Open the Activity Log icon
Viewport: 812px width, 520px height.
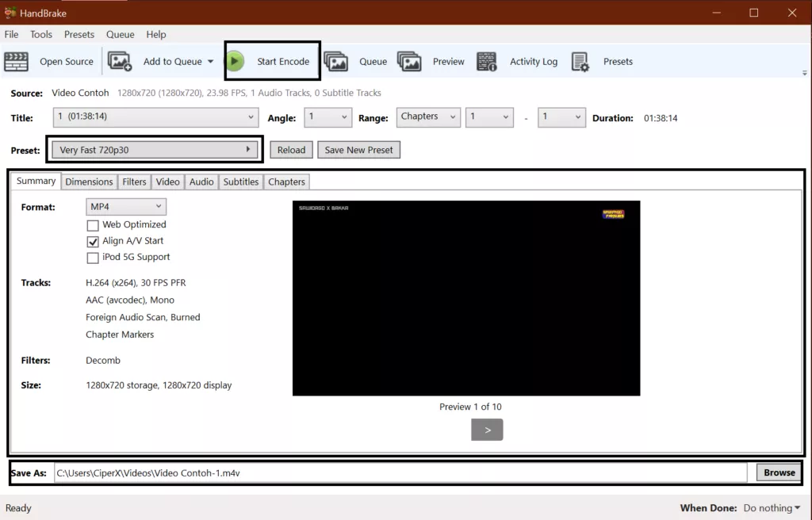point(487,61)
